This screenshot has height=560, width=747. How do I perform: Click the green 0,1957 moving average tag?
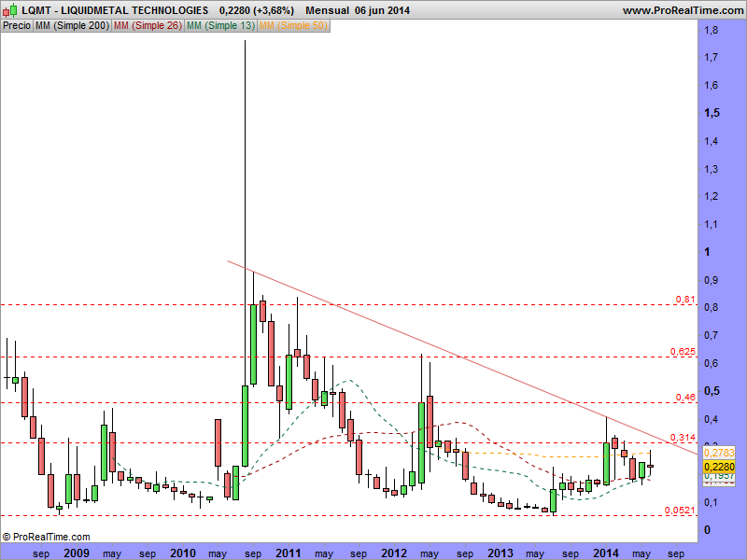click(719, 476)
